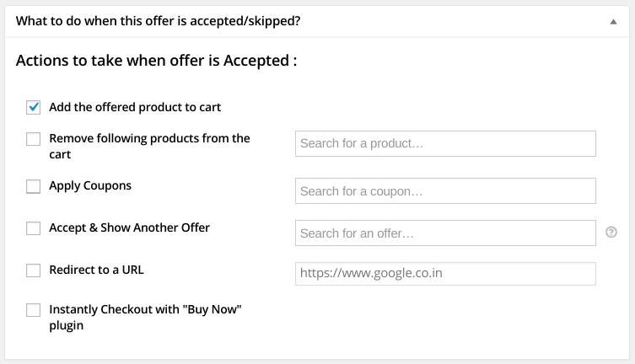The height and width of the screenshot is (364, 635).
Task: Tick the Apply Coupons checkbox
Action: (x=33, y=186)
